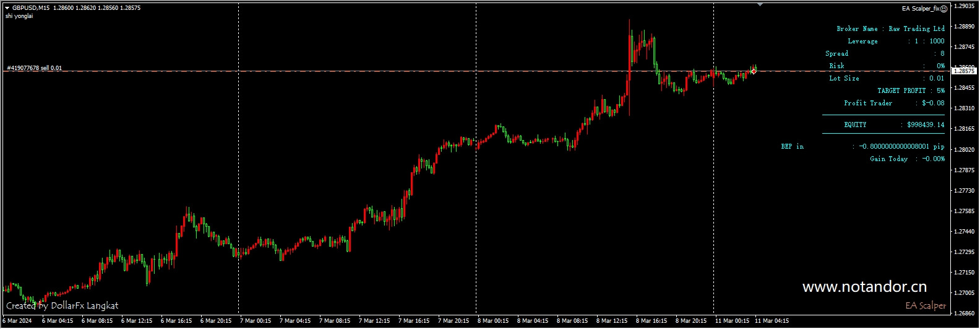Click the shi yonglai text under the symbol
The height and width of the screenshot is (329, 980).
(19, 16)
